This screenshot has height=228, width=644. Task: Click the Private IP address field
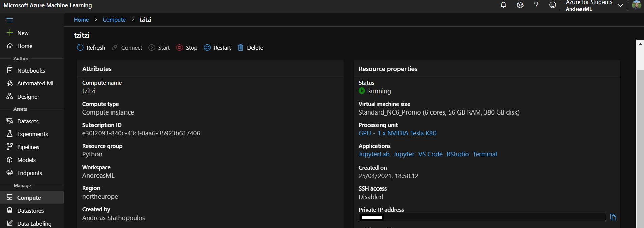482,217
